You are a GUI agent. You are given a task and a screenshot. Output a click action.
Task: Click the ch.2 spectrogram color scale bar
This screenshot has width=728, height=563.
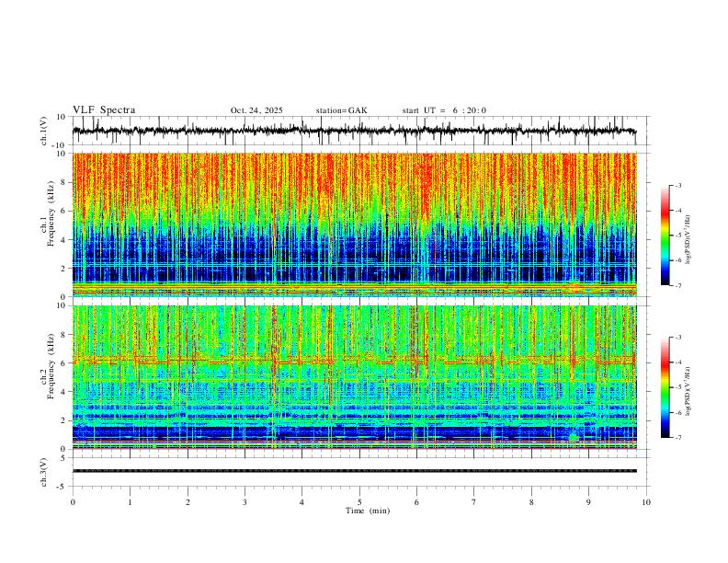click(665, 387)
